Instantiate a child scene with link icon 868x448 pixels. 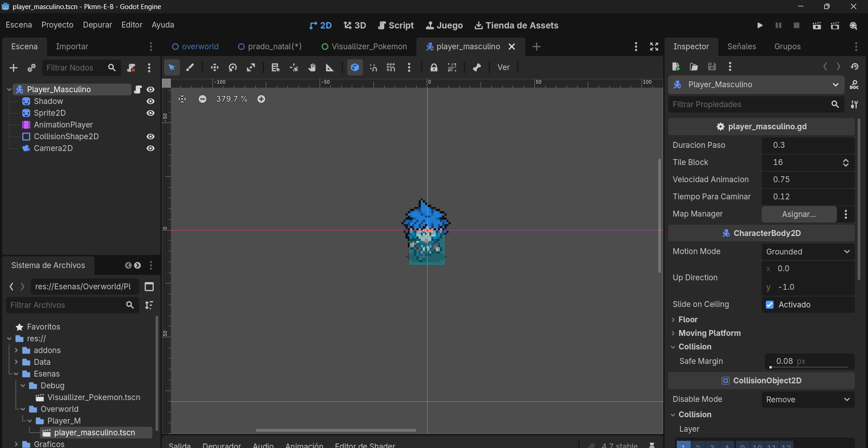pos(31,68)
